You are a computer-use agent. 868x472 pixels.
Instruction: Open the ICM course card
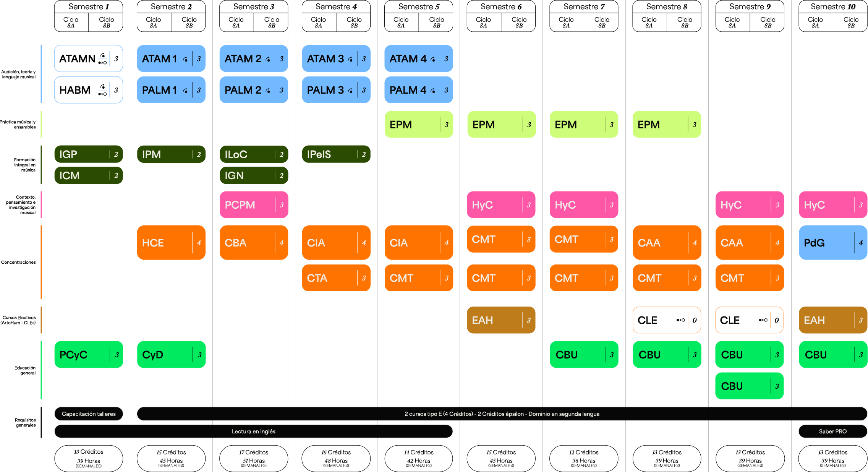tap(89, 175)
